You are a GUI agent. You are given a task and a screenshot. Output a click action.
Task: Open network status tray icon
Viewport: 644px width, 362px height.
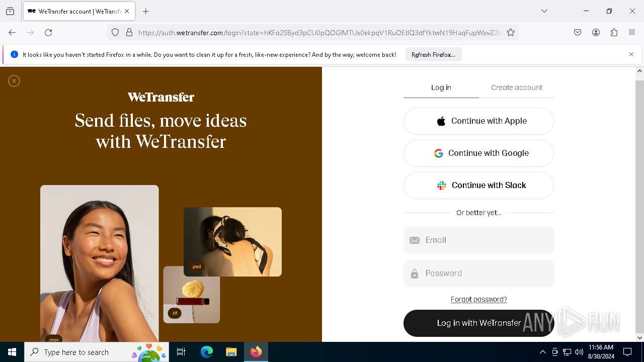(567, 352)
